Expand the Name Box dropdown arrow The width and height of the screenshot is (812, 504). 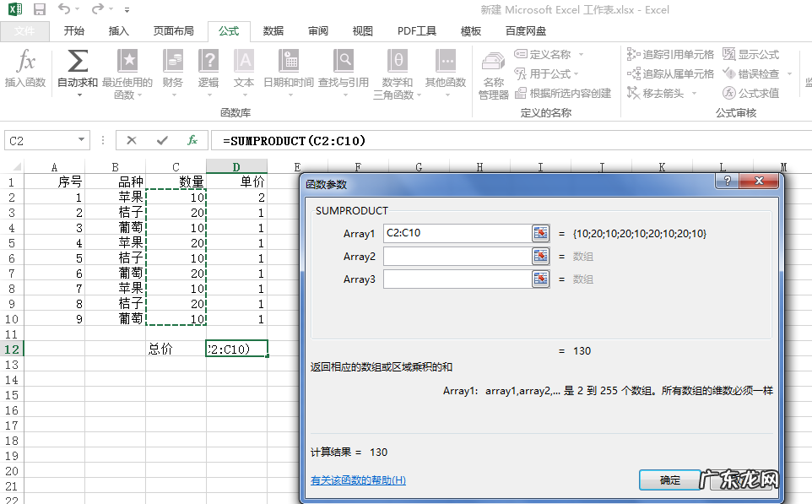pos(81,140)
